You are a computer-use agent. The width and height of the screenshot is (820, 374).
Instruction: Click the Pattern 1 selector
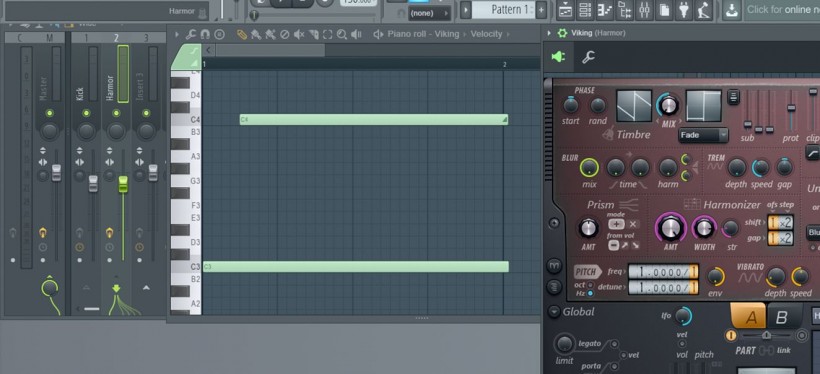pyautogui.click(x=503, y=9)
